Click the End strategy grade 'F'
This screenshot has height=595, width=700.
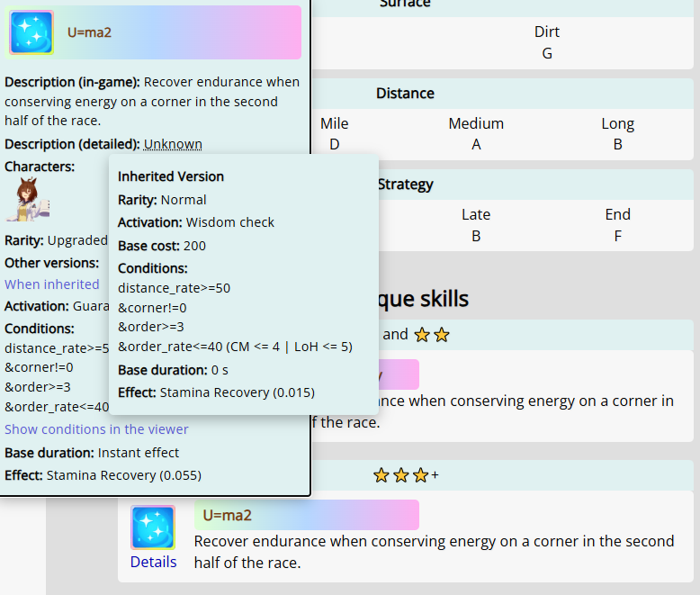(618, 236)
